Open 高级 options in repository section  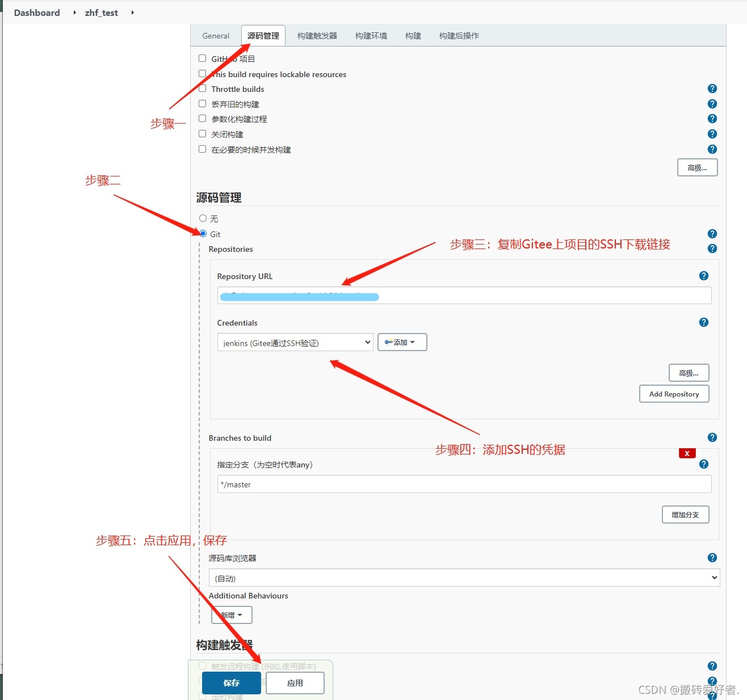tap(689, 373)
